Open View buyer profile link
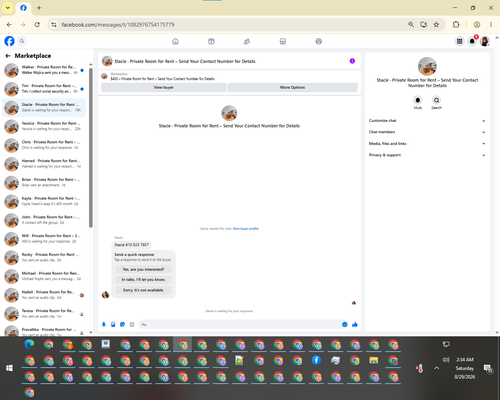500x400 pixels. coord(246,229)
